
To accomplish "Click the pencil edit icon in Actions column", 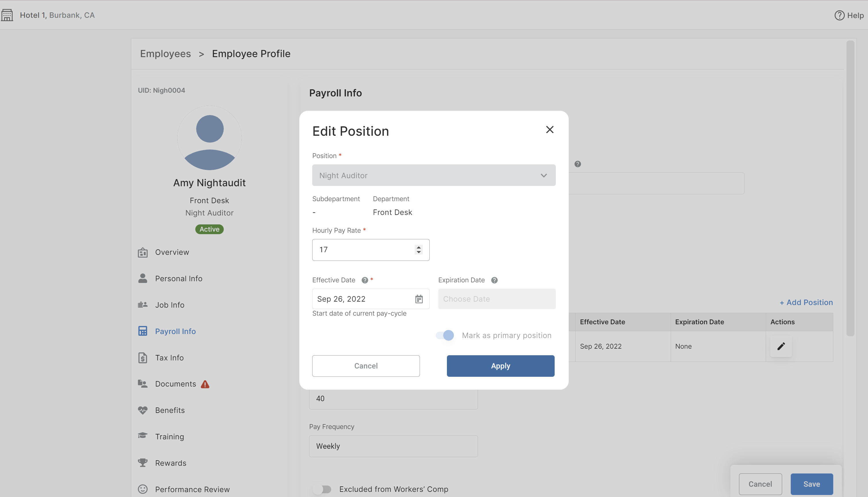I will [x=781, y=346].
